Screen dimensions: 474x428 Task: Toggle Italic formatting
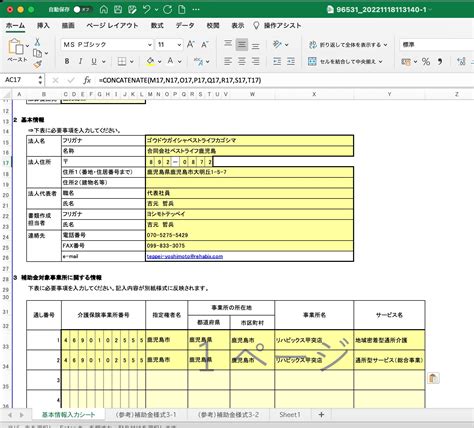click(x=80, y=61)
